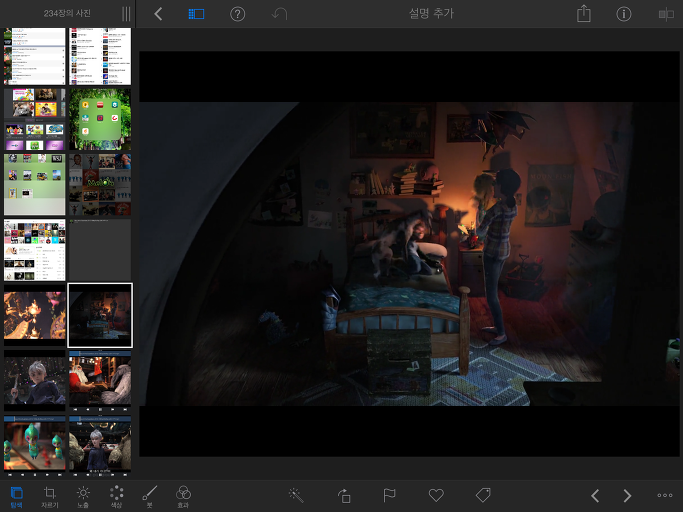Click the '234장의 사진' photo count title

point(67,13)
